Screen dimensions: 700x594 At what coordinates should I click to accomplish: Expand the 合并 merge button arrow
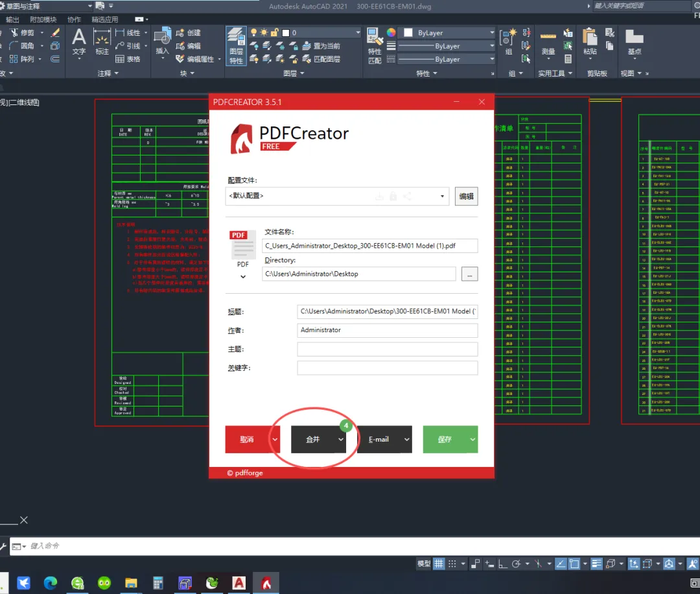[x=341, y=440]
